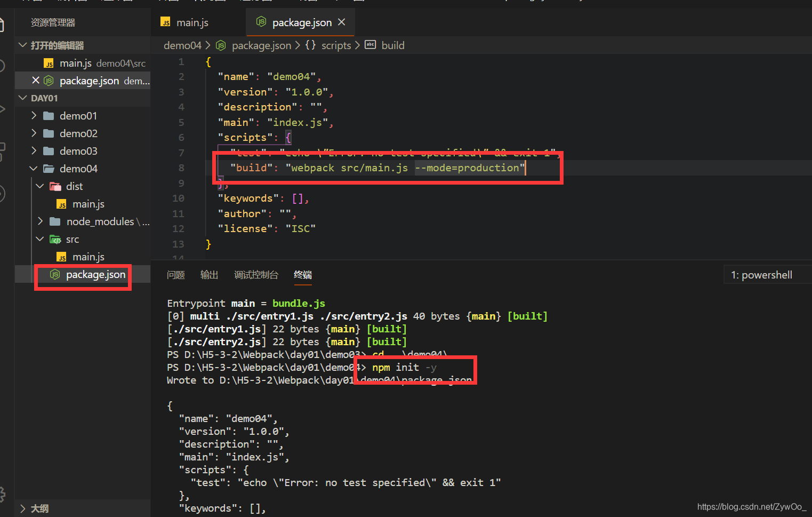Click the node_modules folder icon

click(55, 221)
